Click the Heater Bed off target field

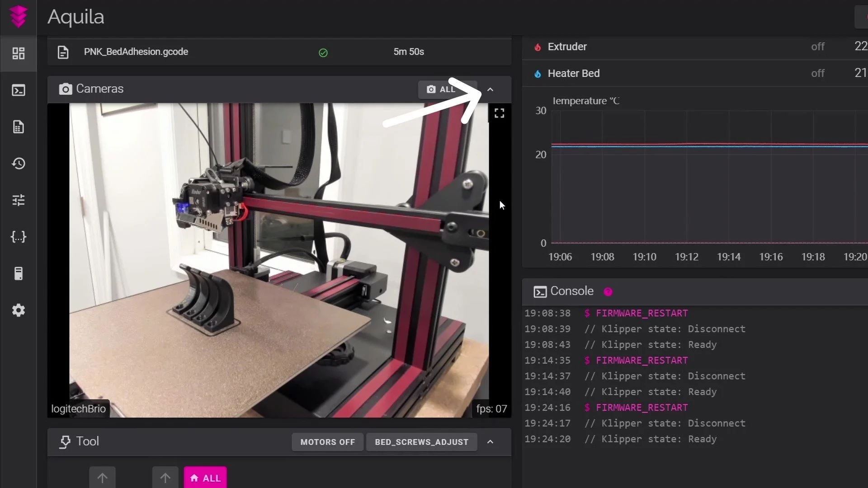click(817, 73)
